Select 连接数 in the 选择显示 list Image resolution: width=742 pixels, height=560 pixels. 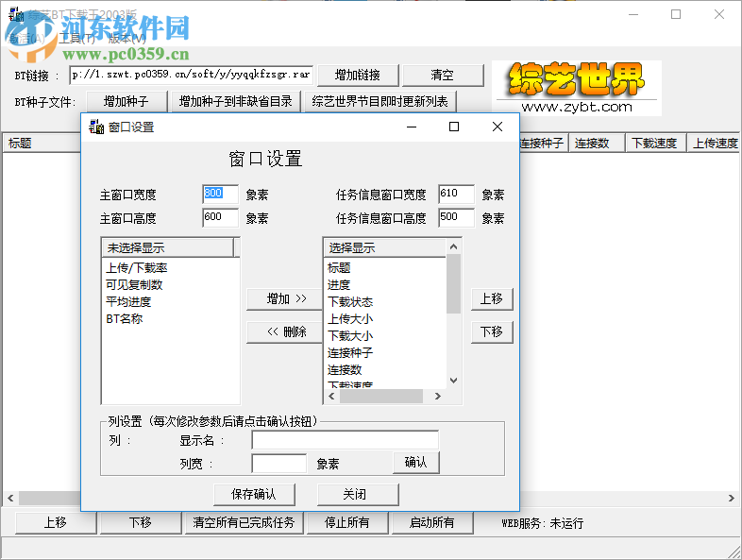click(345, 370)
